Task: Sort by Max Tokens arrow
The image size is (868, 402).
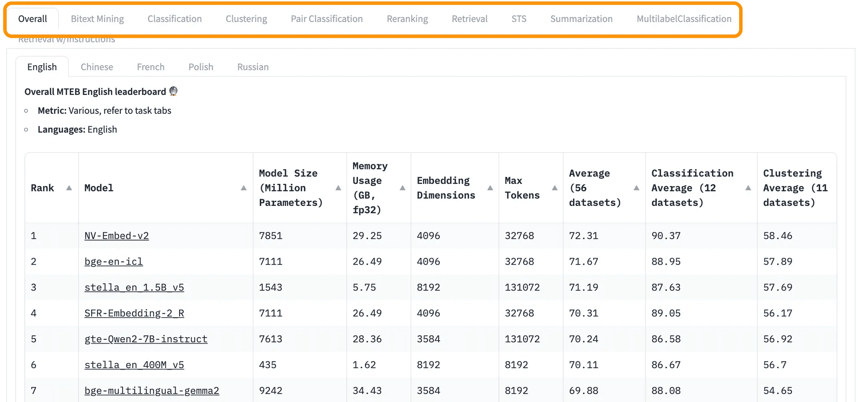Action: point(555,188)
